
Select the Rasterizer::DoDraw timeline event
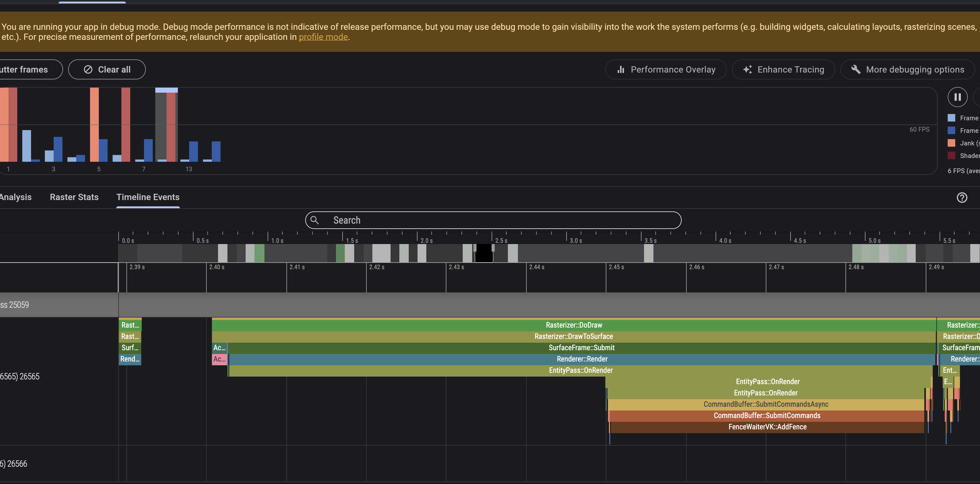point(574,325)
